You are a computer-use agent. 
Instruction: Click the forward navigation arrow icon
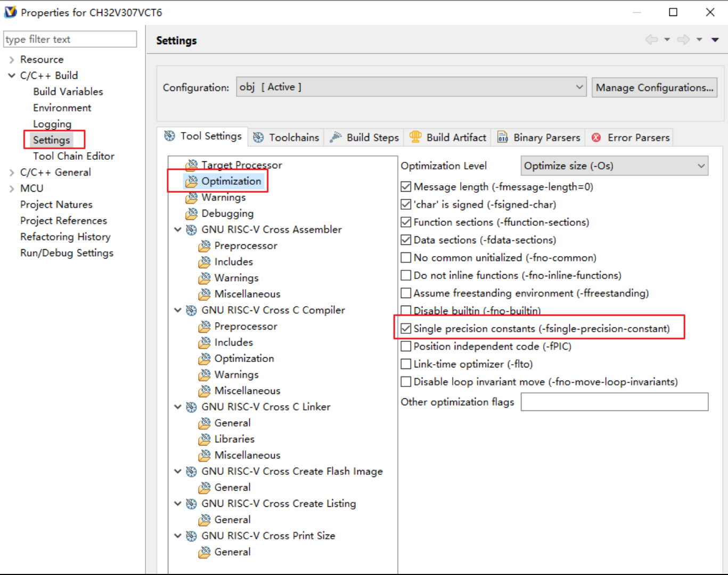tap(684, 39)
